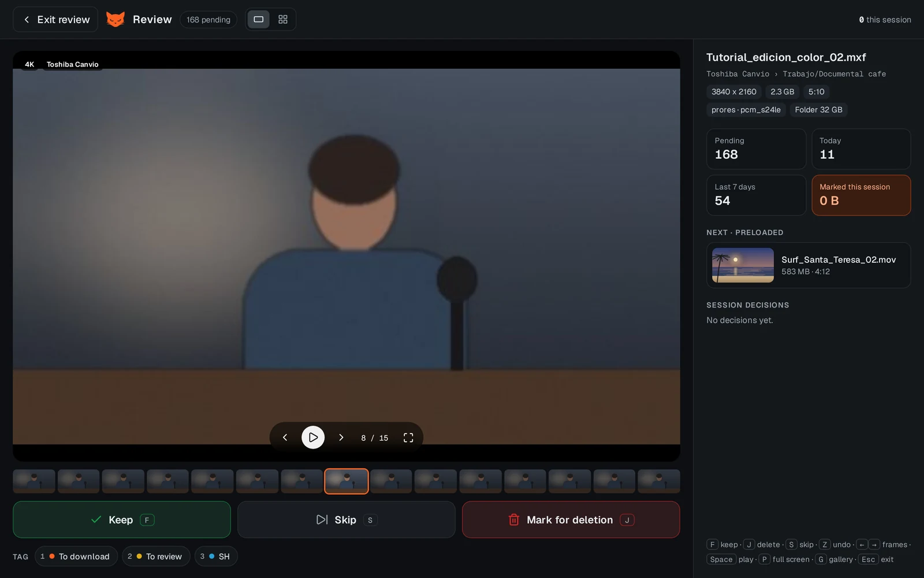This screenshot has width=924, height=578.
Task: Click the Toshiba Canvio label on preview
Action: tap(72, 64)
